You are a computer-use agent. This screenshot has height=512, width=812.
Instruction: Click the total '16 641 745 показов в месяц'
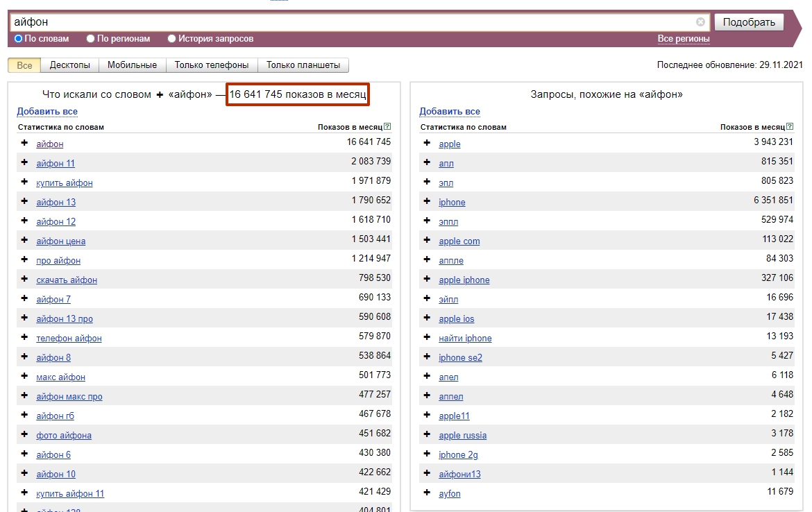298,94
